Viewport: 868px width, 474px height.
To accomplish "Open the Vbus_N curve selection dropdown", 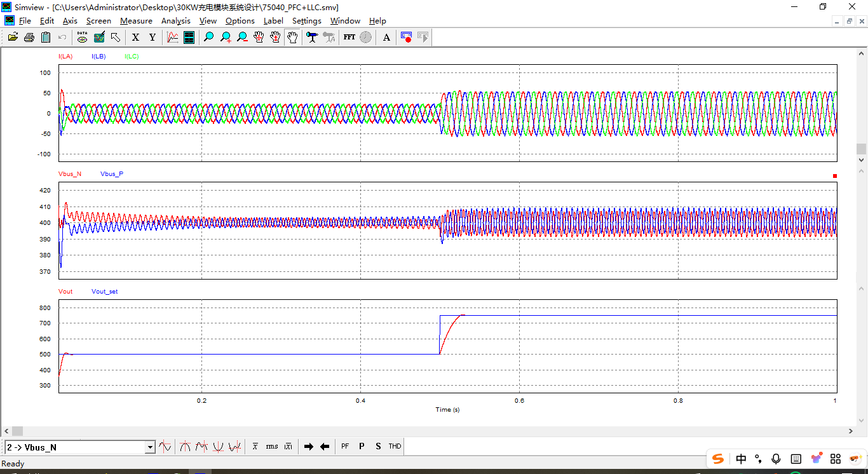I will point(150,447).
